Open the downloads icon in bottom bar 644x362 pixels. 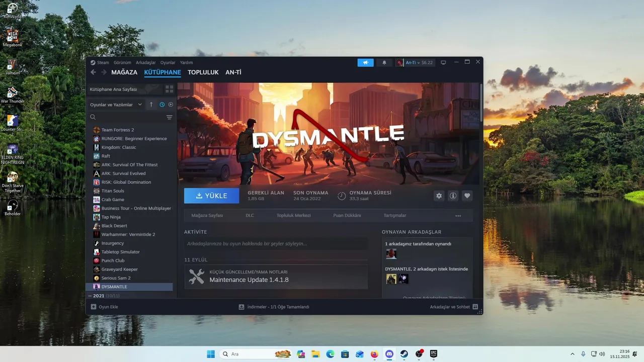coord(242,307)
